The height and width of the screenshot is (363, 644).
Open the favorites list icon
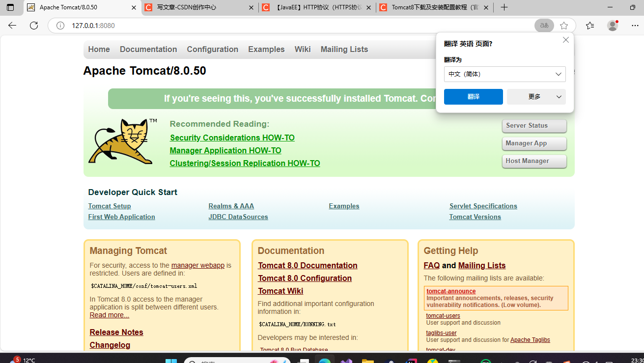[590, 26]
